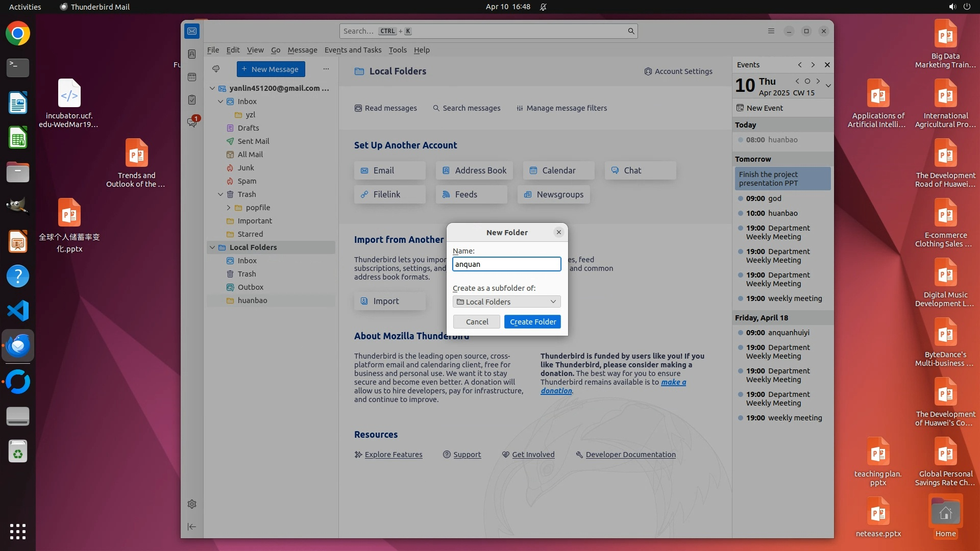The image size is (980, 551).
Task: Open the Settings gear icon
Action: (192, 504)
